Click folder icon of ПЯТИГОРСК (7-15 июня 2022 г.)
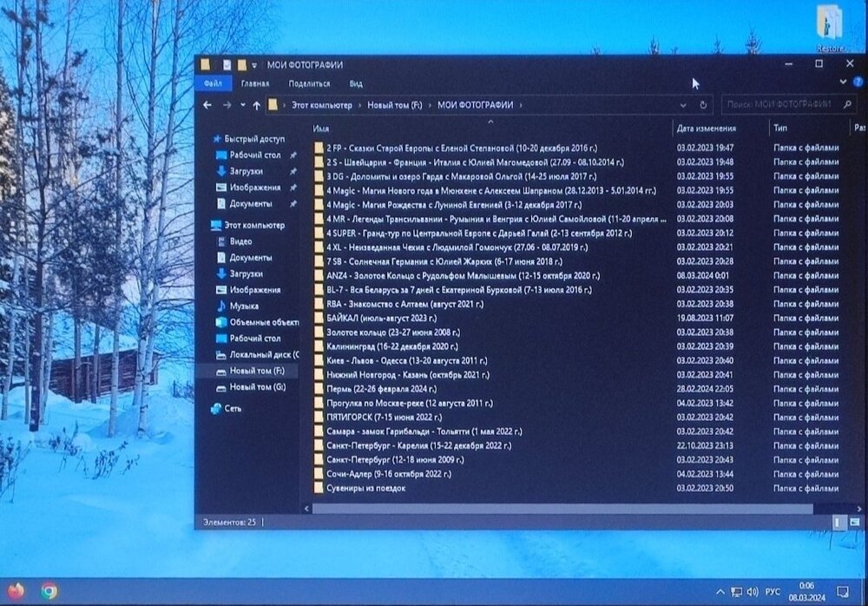Screen dimensions: 868x606 click(x=319, y=417)
